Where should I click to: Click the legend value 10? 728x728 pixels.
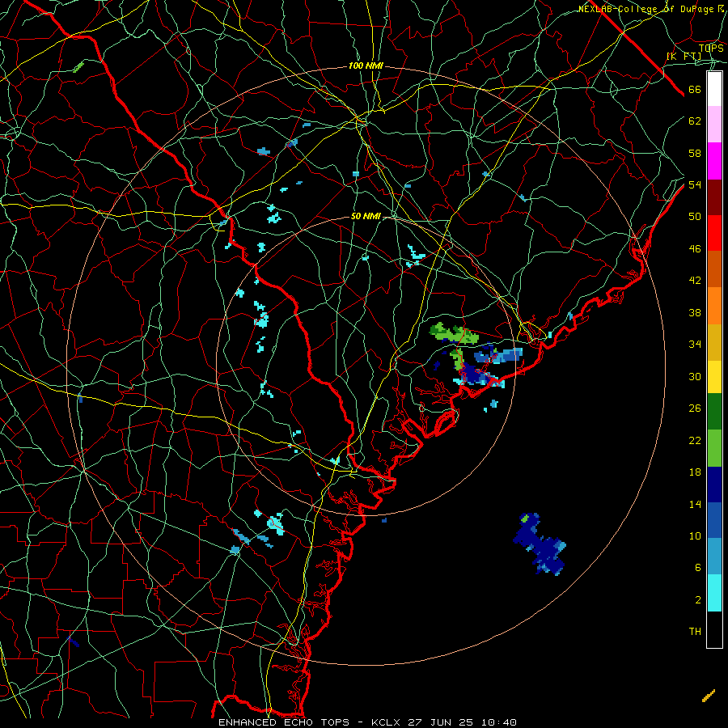(x=695, y=535)
